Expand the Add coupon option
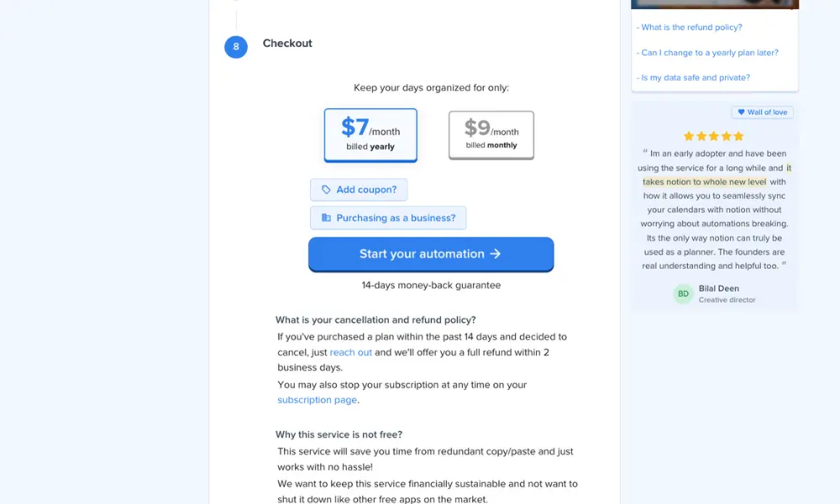 [359, 190]
